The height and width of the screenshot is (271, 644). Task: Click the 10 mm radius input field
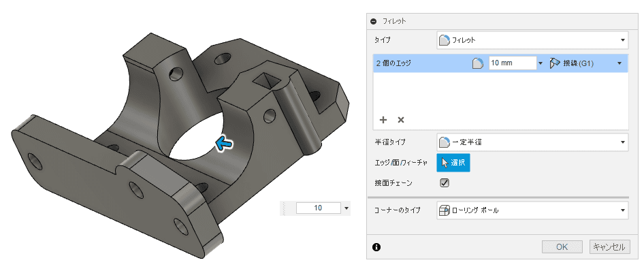point(513,63)
